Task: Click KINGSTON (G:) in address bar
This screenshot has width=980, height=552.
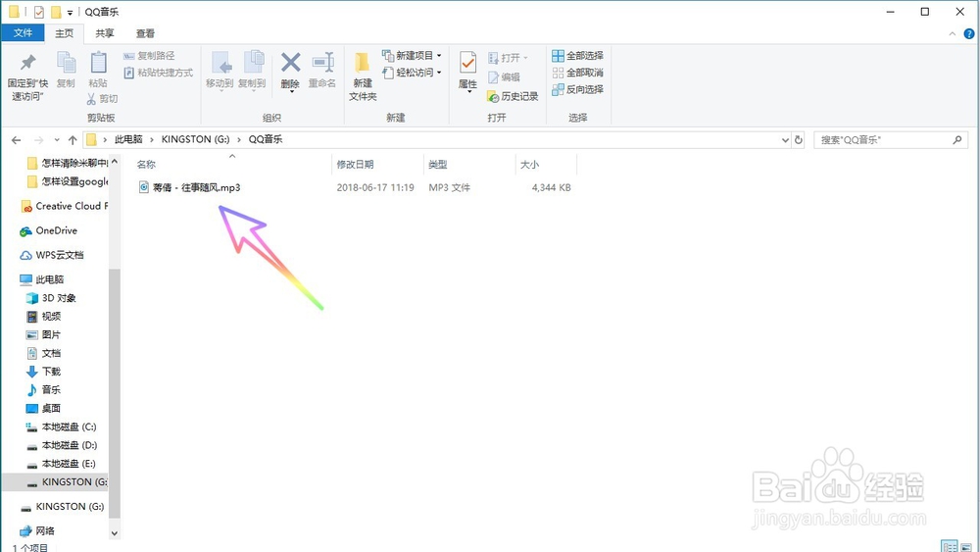Action: [x=196, y=139]
